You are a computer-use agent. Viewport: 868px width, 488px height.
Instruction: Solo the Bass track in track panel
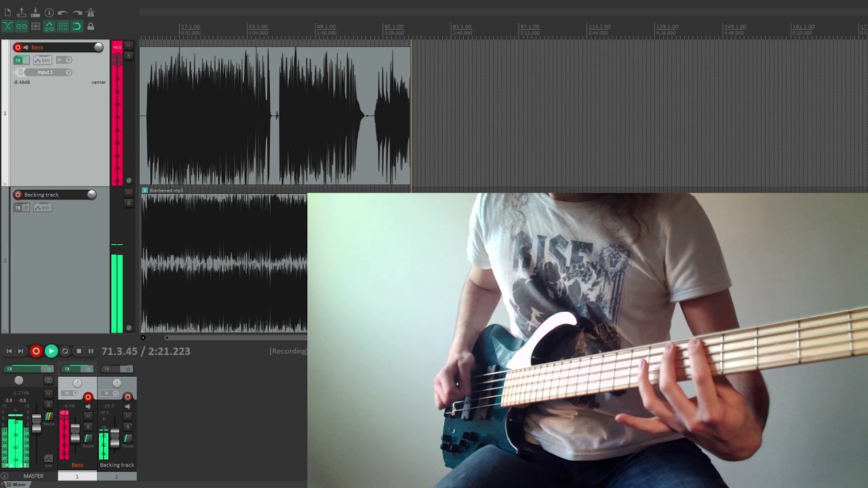coord(129,56)
